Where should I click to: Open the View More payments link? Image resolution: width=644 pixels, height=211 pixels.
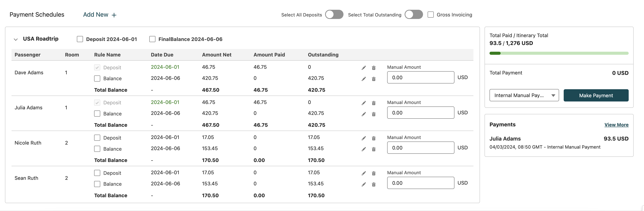coord(616,125)
